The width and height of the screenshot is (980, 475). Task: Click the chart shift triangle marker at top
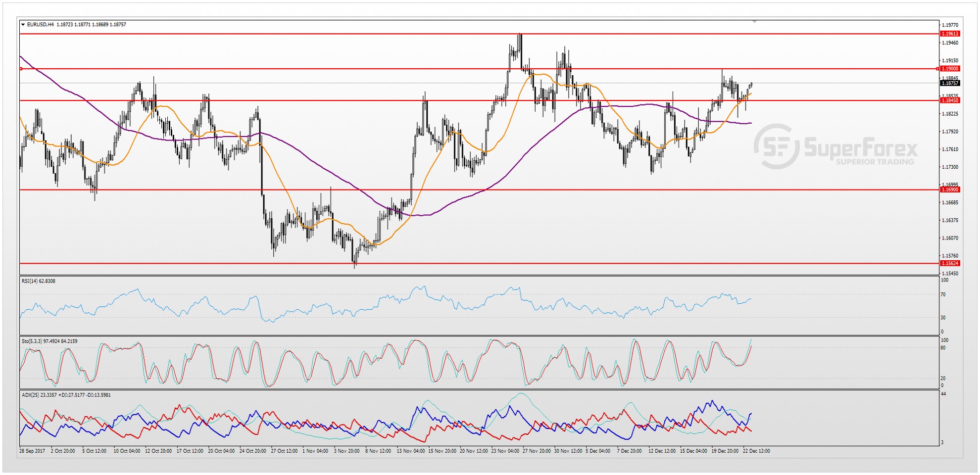point(754,22)
